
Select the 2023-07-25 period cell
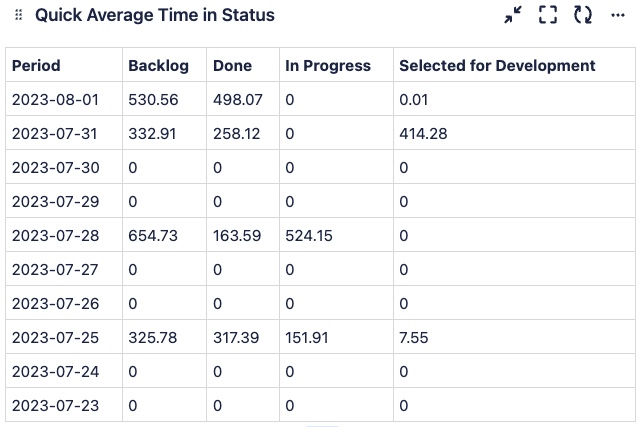[56, 338]
